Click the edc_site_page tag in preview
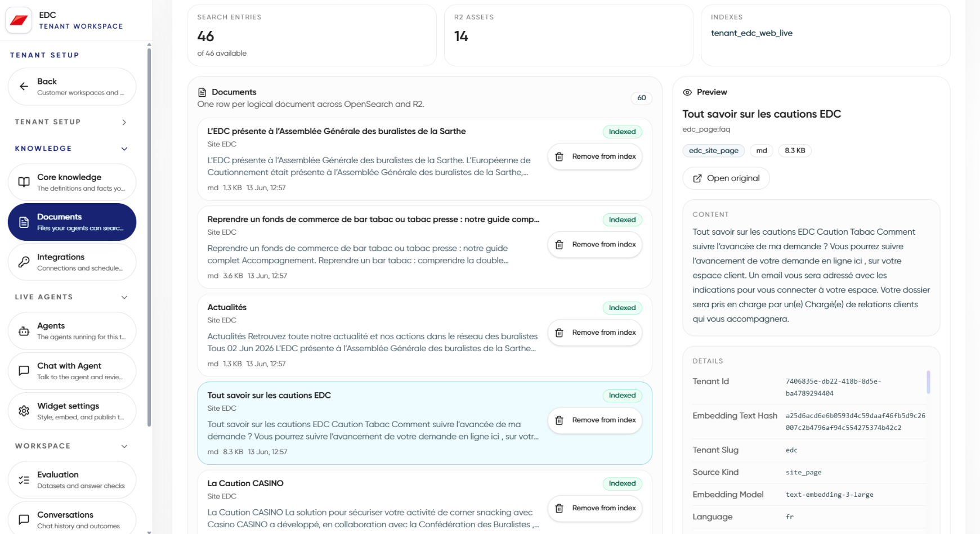The image size is (980, 534). click(714, 151)
